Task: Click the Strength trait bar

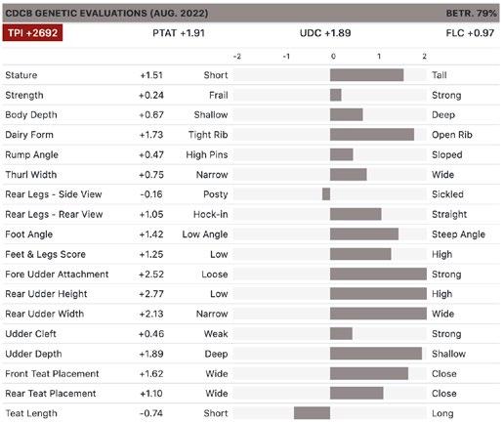Action: [x=336, y=95]
